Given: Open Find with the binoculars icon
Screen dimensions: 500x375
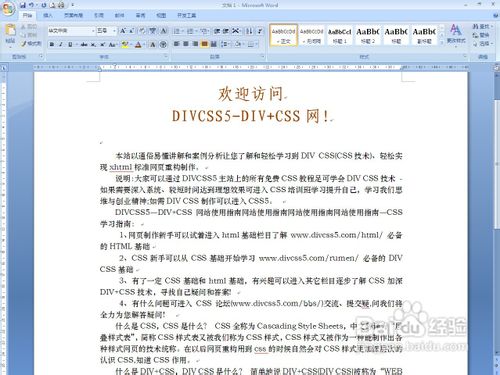Looking at the screenshot, I should 482,27.
